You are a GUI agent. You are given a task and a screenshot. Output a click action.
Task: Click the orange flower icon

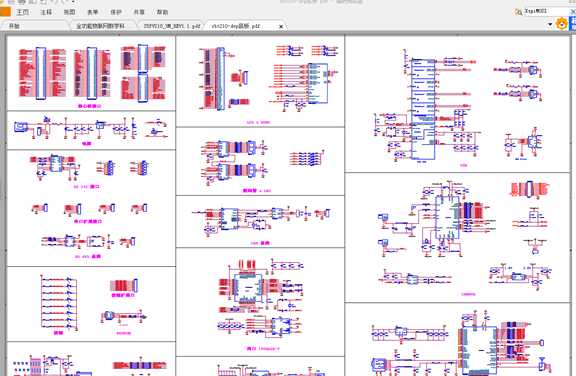pos(561,24)
